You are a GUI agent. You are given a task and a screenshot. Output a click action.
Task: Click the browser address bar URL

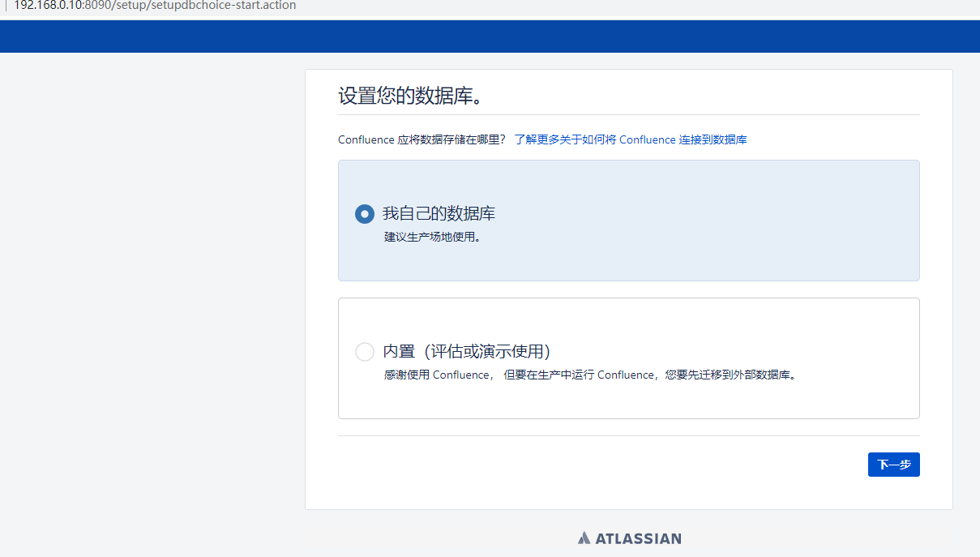tap(155, 6)
